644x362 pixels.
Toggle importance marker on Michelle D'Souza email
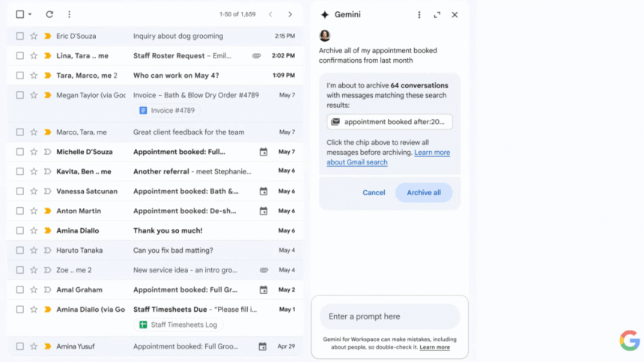pos(48,152)
